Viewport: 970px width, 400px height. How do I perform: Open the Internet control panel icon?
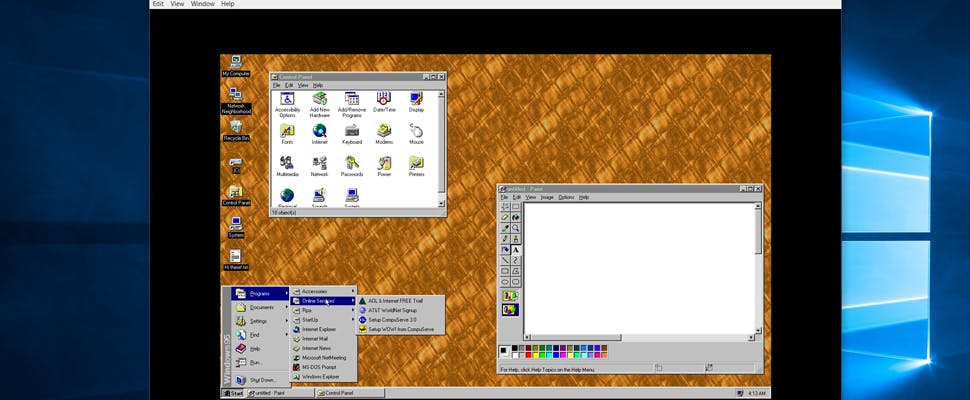(x=319, y=134)
